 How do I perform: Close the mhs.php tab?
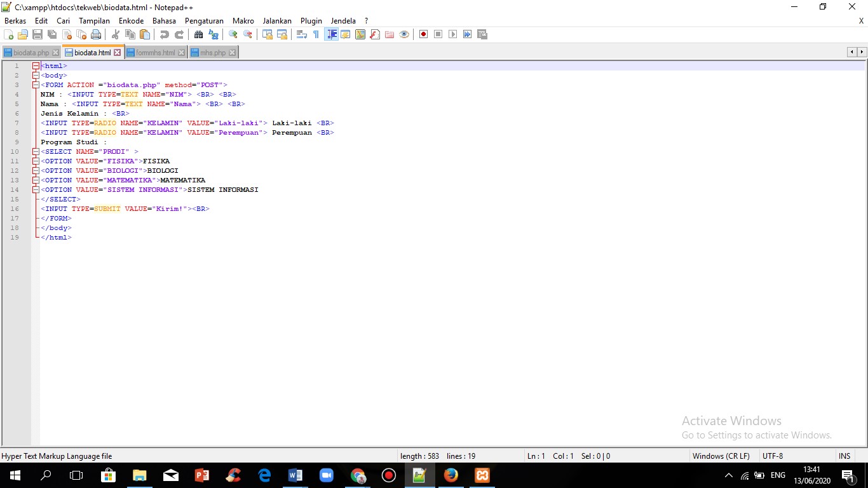[x=232, y=53]
